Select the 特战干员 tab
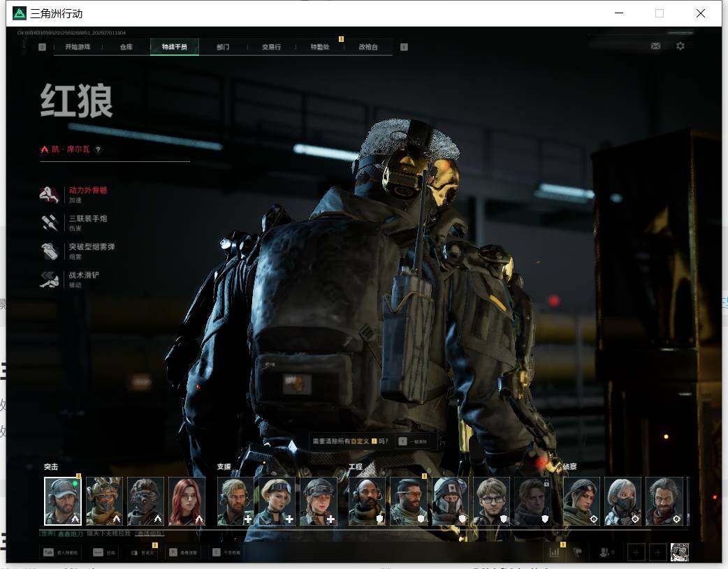 (x=175, y=47)
